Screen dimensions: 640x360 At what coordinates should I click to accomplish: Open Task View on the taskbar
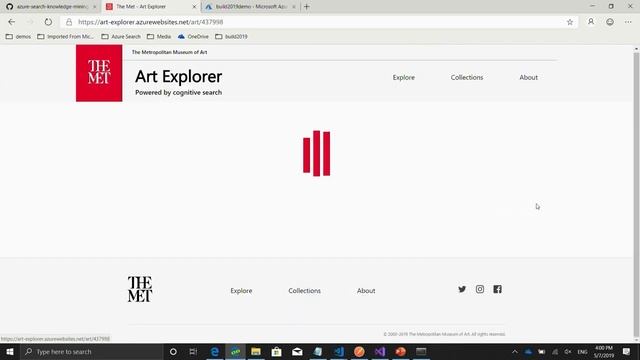point(193,351)
